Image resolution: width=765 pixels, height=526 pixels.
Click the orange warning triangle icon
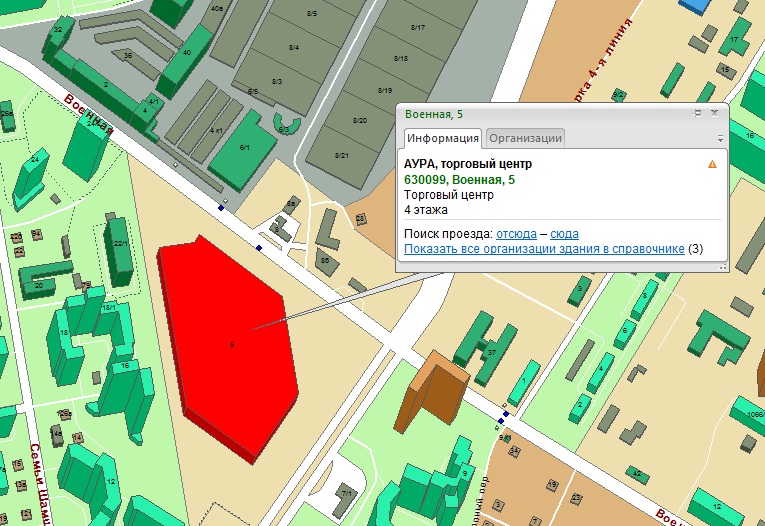tap(712, 164)
